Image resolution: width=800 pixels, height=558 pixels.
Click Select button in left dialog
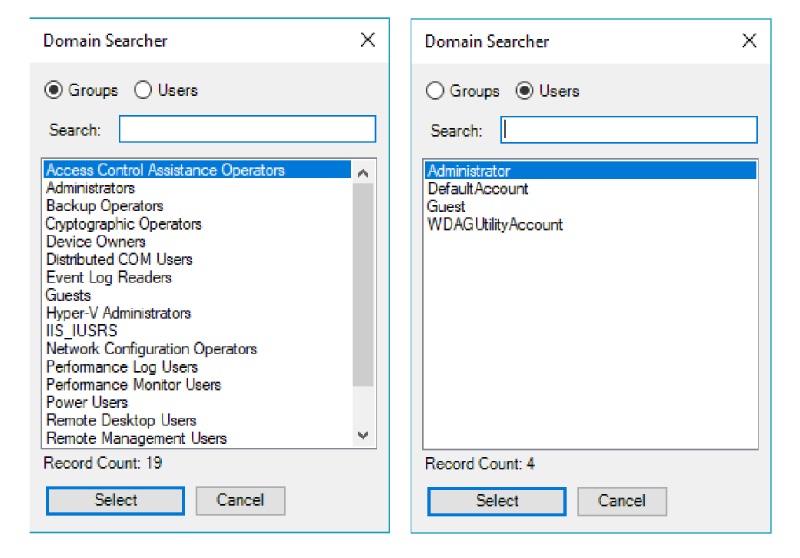click(115, 500)
